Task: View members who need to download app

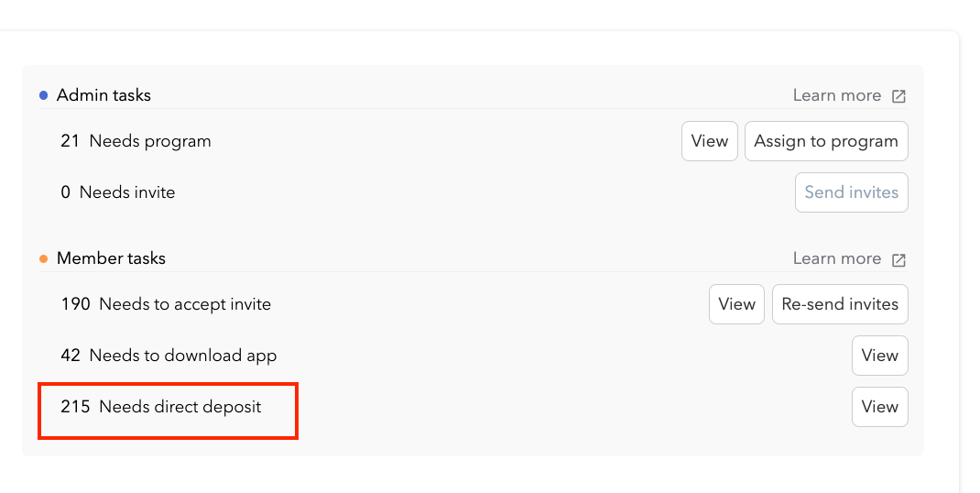Action: [879, 356]
